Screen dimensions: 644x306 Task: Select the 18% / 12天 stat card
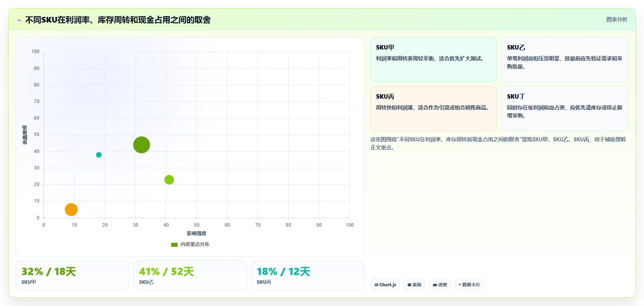pos(308,275)
